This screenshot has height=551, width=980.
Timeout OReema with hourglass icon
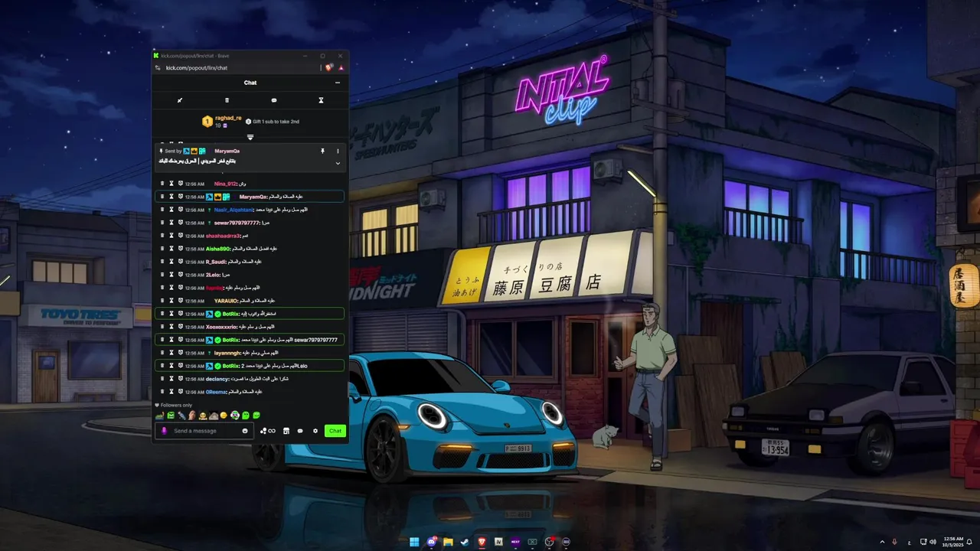[x=171, y=392]
